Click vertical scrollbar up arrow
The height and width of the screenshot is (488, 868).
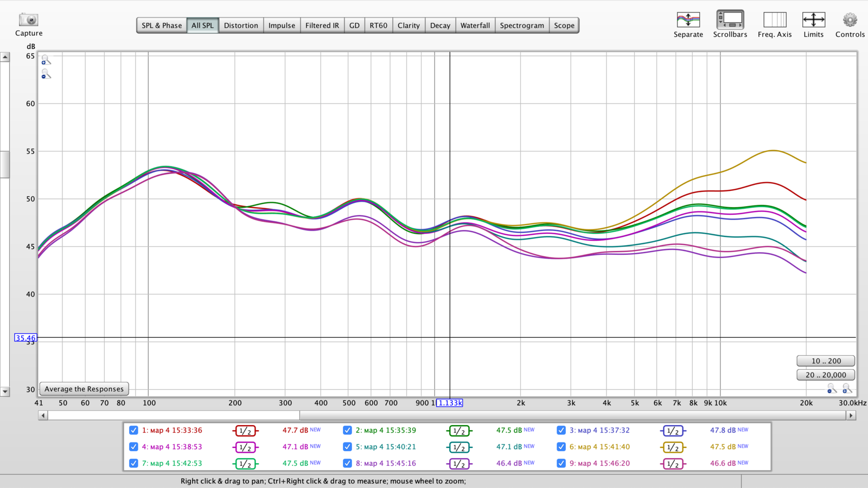pyautogui.click(x=5, y=57)
